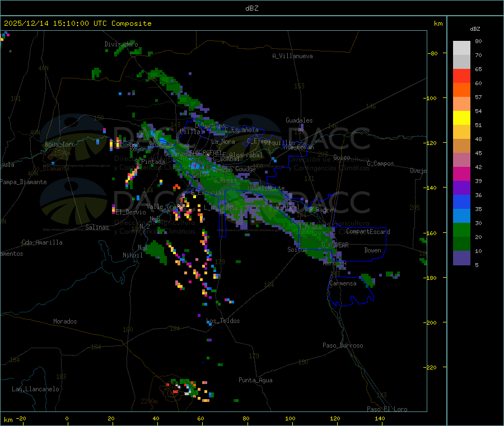Click the 'Los_Toldos' map label
Viewport: 504px width, 426px height.
223,321
